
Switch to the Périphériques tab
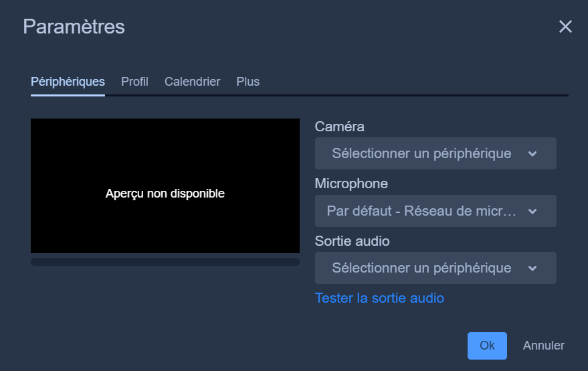68,82
